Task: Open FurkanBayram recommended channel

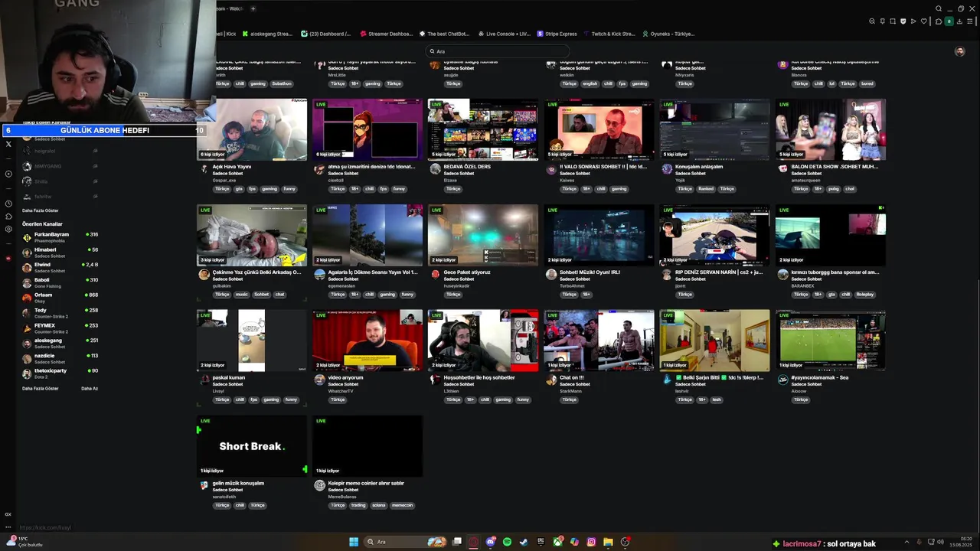Action: 60,237
